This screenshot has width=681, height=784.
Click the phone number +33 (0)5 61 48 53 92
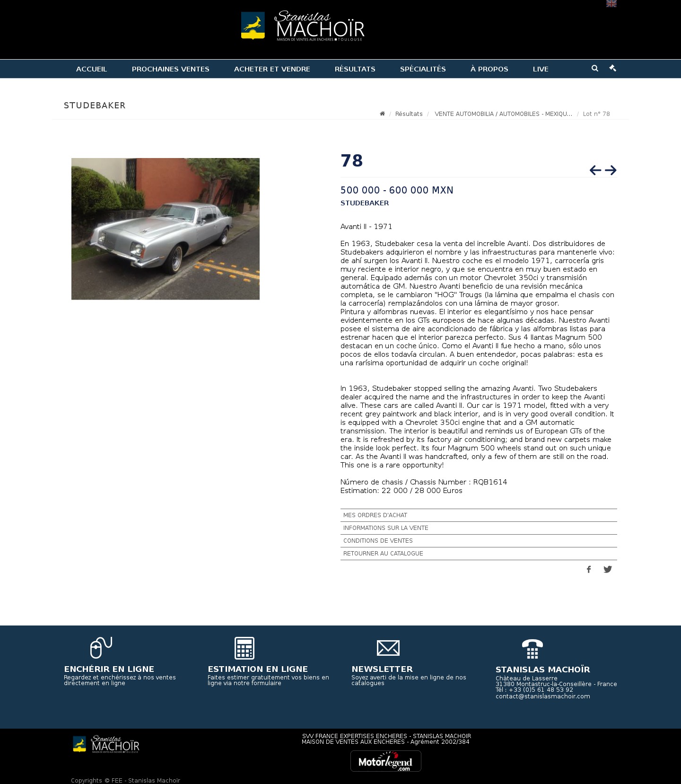pos(541,690)
